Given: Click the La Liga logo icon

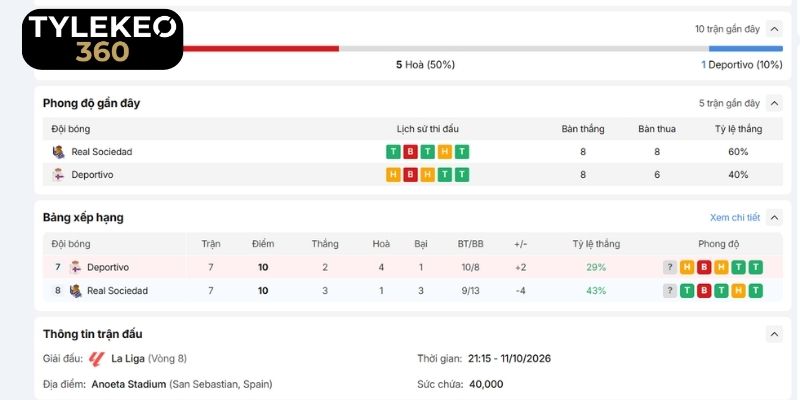Looking at the screenshot, I should point(96,359).
